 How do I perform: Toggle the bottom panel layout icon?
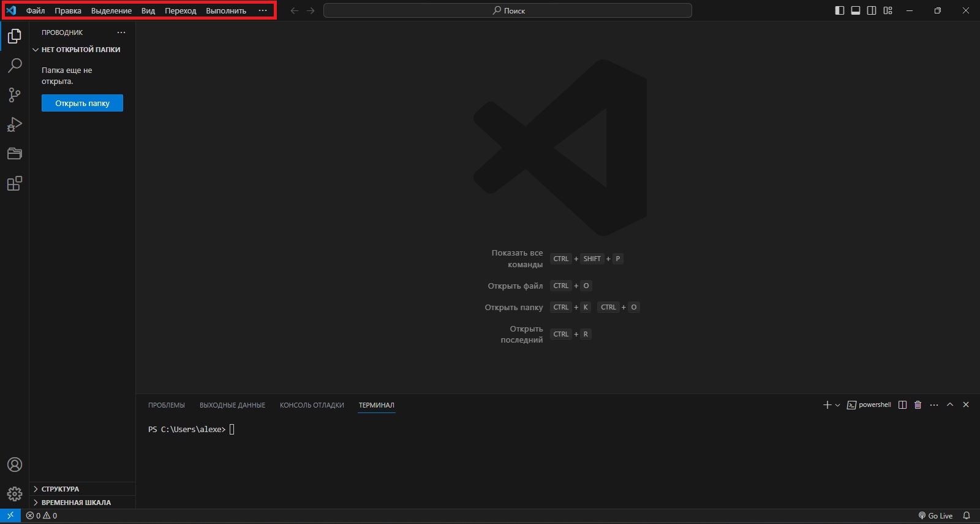pyautogui.click(x=856, y=10)
